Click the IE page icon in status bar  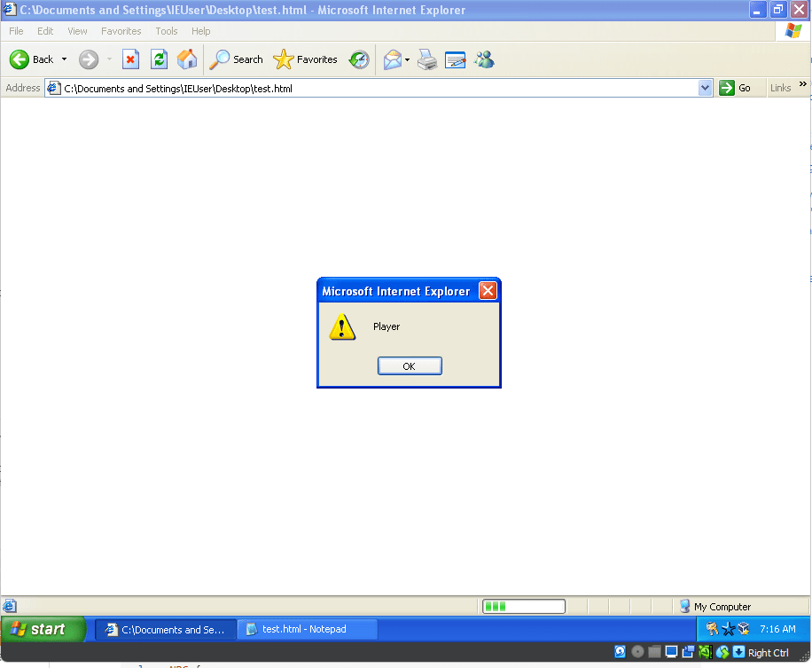coord(10,606)
